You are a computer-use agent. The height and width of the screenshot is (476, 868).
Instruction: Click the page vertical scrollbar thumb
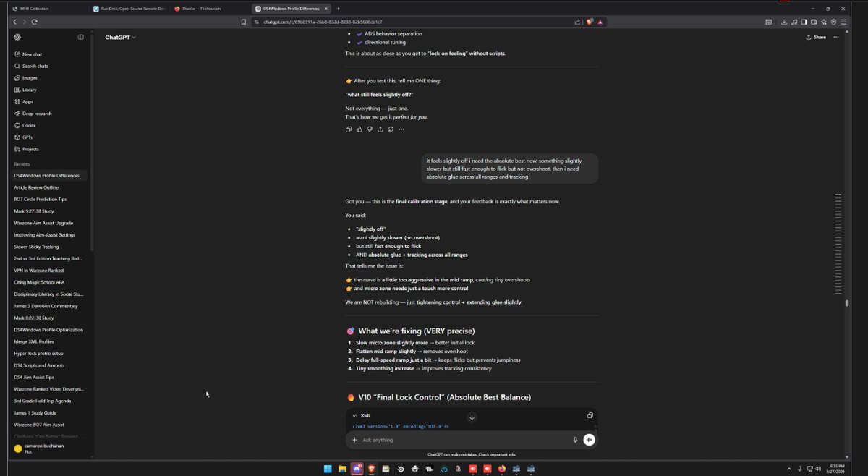[847, 303]
